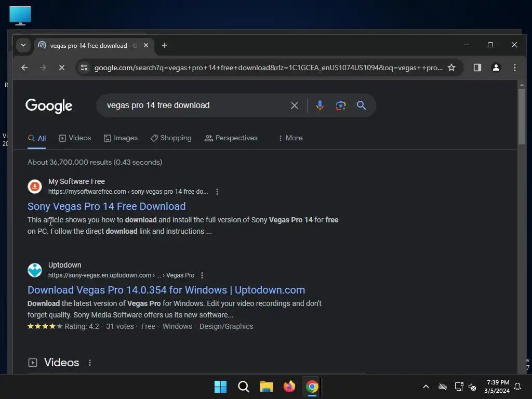This screenshot has width=532, height=399.
Task: Click the desktop computer monitor icon
Action: [x=20, y=16]
